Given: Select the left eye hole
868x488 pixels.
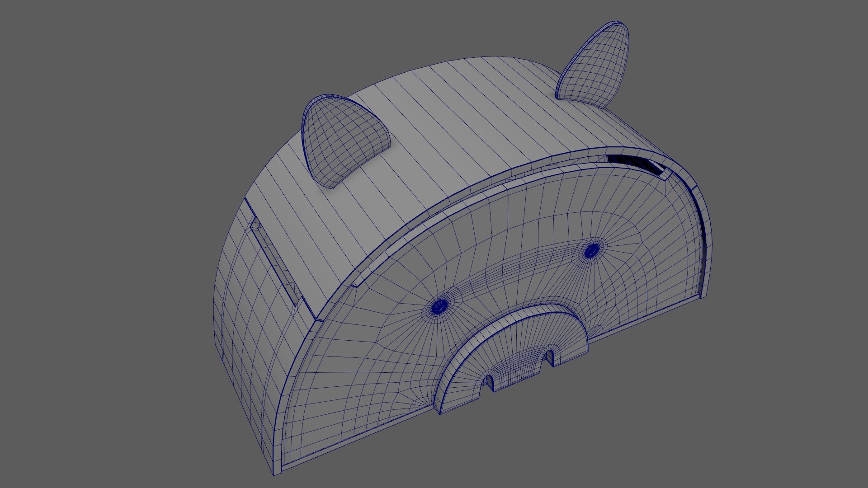Looking at the screenshot, I should pyautogui.click(x=439, y=308).
